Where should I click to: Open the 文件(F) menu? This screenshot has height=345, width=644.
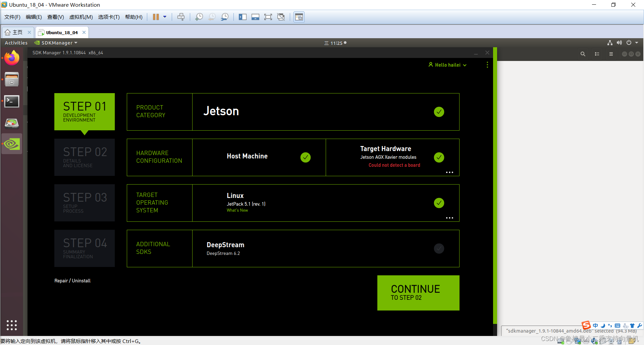coord(12,17)
